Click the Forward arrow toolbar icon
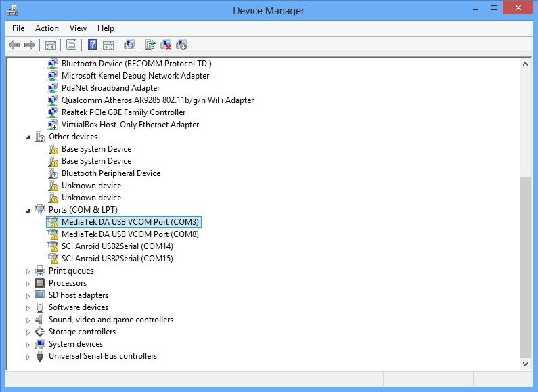 [x=30, y=45]
